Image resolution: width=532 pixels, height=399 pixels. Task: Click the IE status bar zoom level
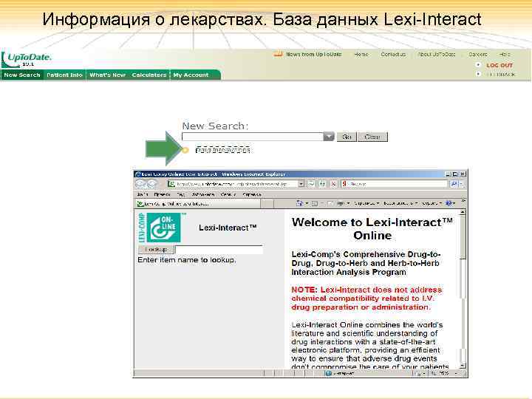click(445, 374)
